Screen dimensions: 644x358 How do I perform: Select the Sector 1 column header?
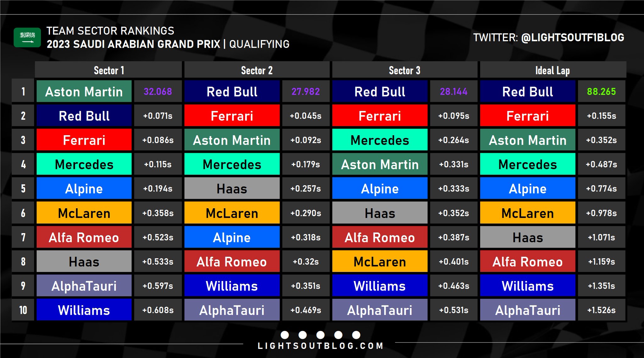pos(108,70)
